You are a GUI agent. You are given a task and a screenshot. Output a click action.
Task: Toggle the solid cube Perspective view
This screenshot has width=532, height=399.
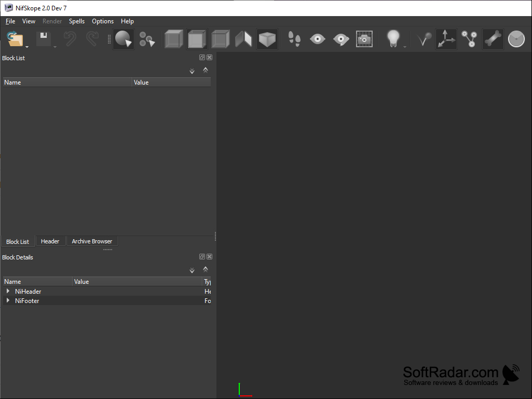pos(267,39)
